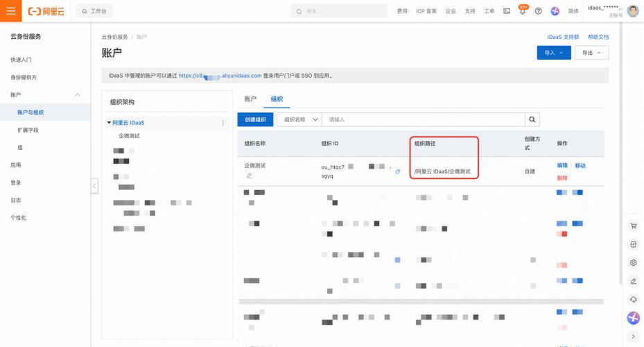Image resolution: width=644 pixels, height=347 pixels.
Task: Collapse the 阿里云 IDaaS tree node
Action: 109,123
